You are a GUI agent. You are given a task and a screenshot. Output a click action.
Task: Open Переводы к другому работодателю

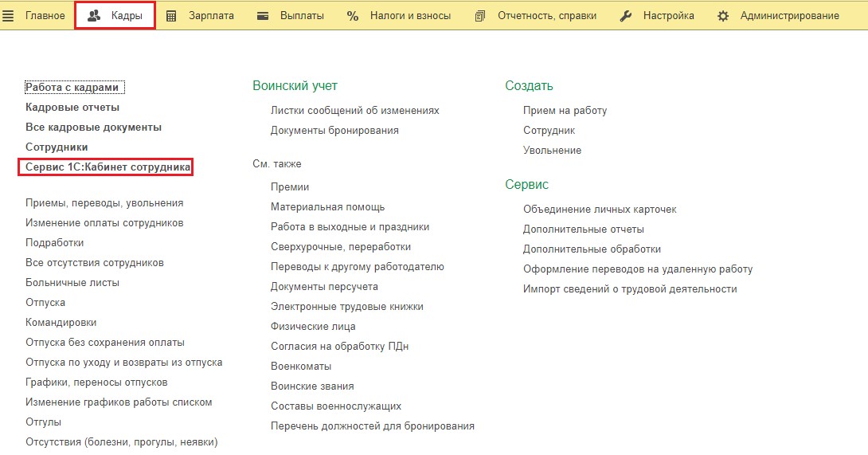pyautogui.click(x=357, y=267)
